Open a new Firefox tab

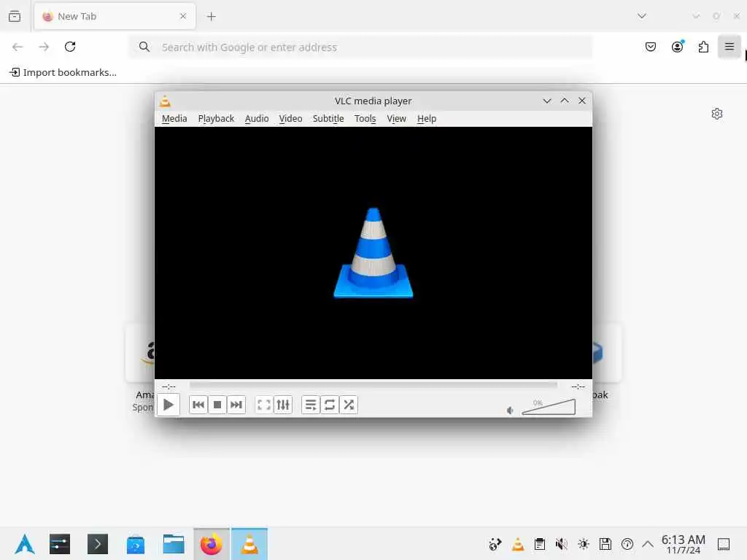coord(212,17)
